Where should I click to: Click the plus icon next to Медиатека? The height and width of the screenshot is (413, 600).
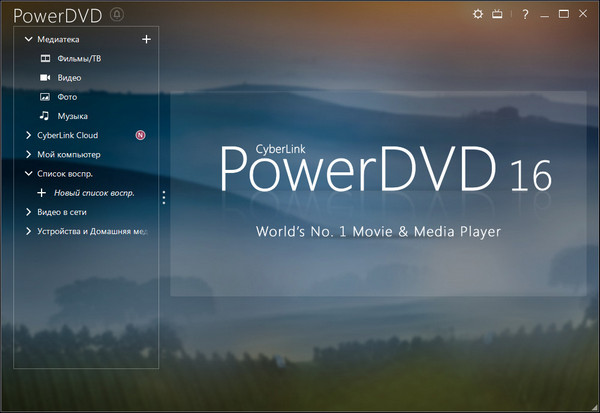[x=146, y=39]
